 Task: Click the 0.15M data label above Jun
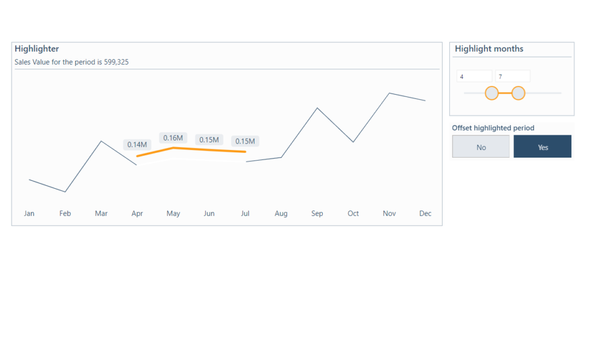click(x=209, y=140)
